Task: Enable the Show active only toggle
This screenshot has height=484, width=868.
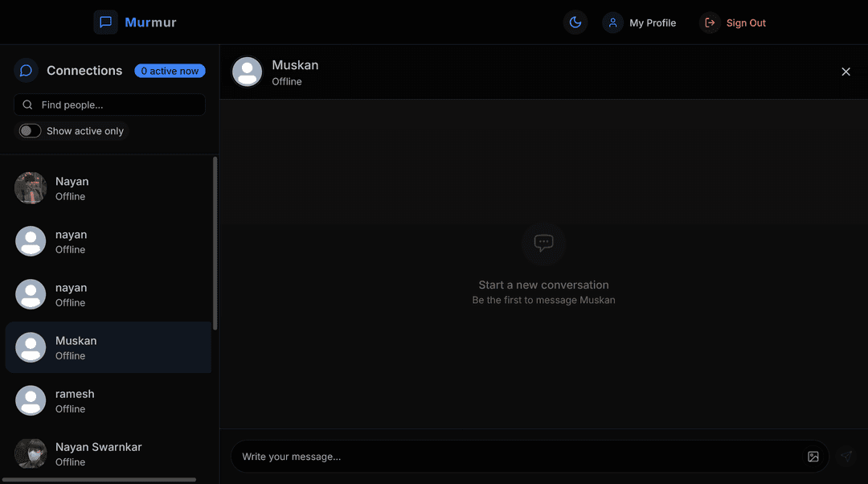Action: click(x=30, y=130)
